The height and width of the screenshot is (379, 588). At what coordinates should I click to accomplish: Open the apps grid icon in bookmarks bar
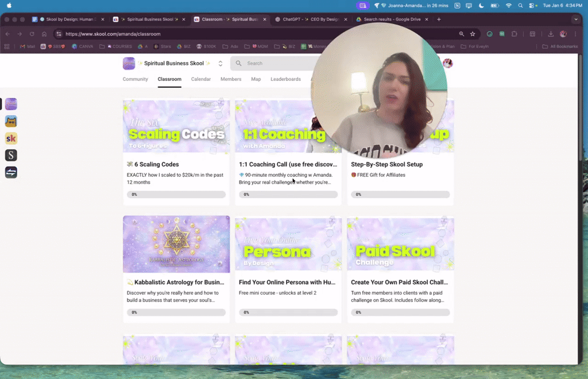[x=7, y=47]
